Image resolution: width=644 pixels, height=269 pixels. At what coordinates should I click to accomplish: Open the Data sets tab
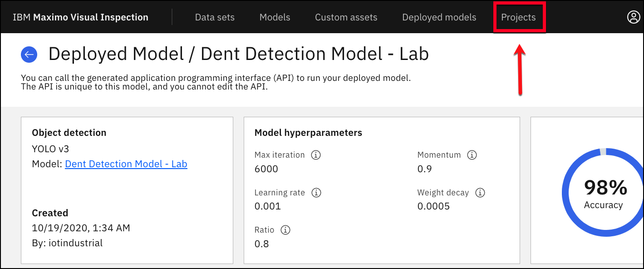215,17
